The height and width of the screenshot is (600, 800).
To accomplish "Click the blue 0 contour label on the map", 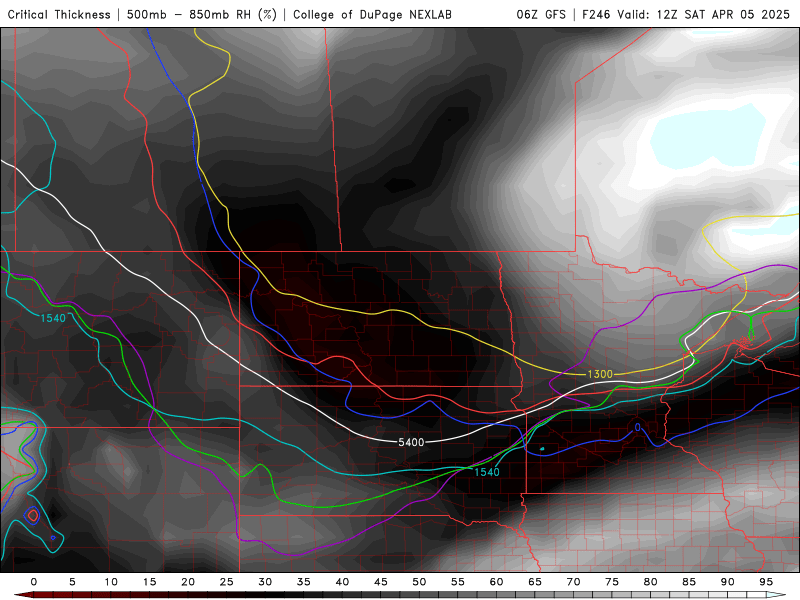I will click(637, 427).
